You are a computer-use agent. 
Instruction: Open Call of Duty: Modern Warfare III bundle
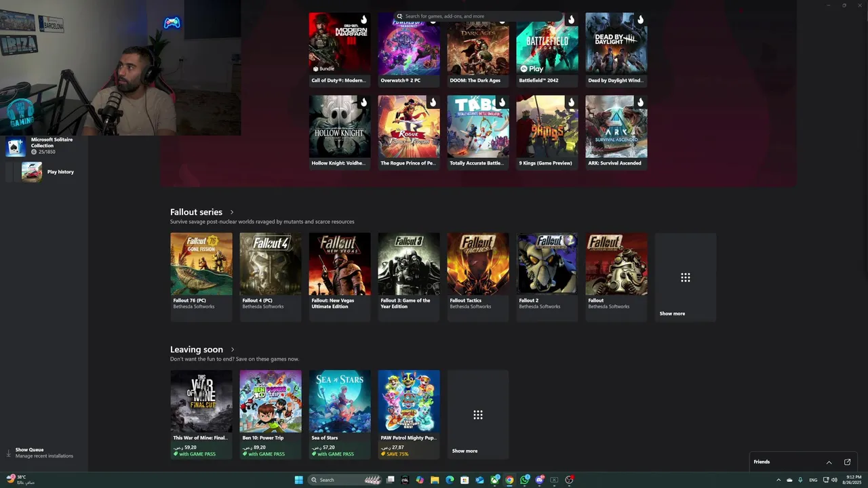pyautogui.click(x=340, y=49)
